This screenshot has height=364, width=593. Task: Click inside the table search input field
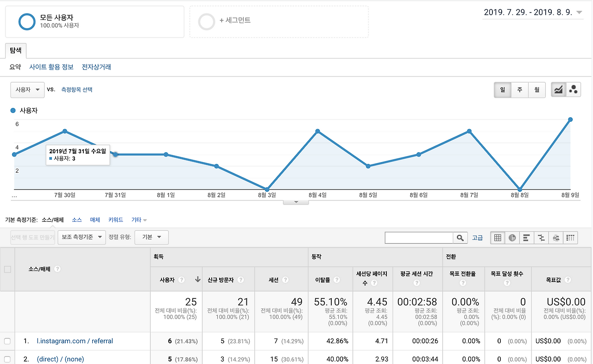coord(419,238)
